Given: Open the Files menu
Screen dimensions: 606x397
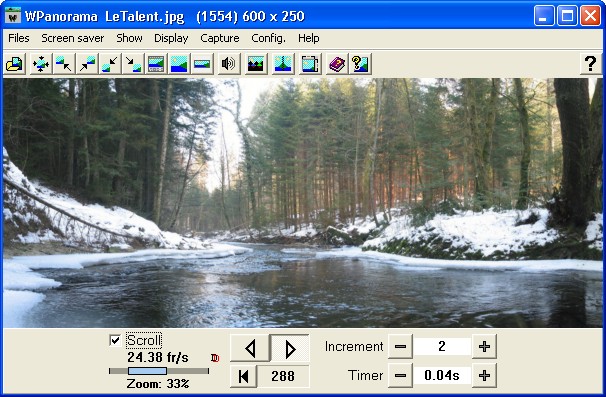Looking at the screenshot, I should pyautogui.click(x=19, y=38).
